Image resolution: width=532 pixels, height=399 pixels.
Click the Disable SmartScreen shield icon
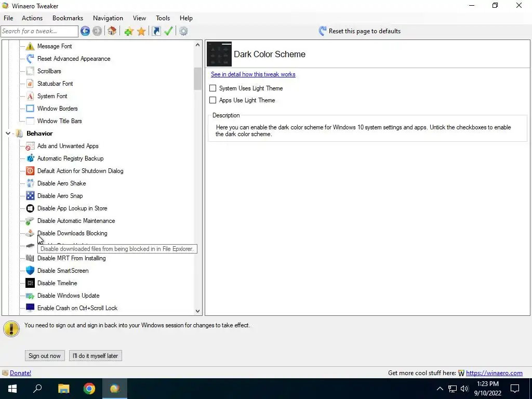coord(30,270)
